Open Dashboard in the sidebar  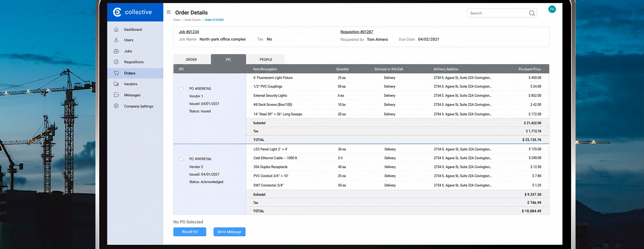click(x=135, y=30)
